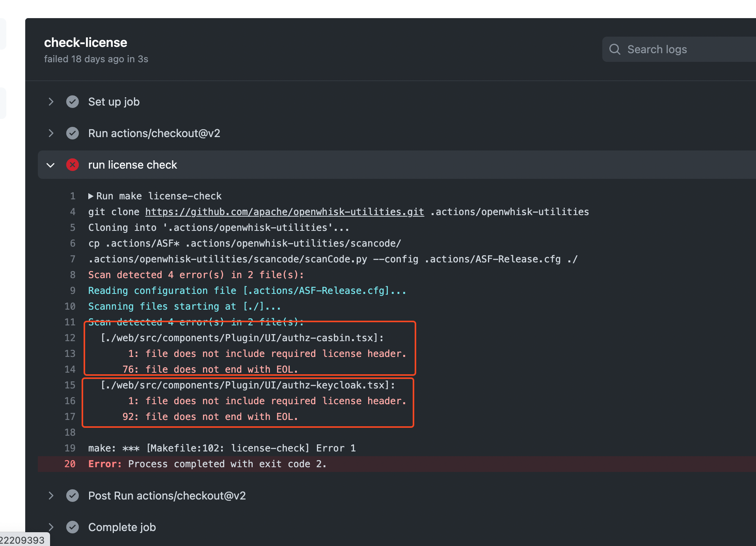Click log line number 12
The height and width of the screenshot is (546, 756).
70,338
